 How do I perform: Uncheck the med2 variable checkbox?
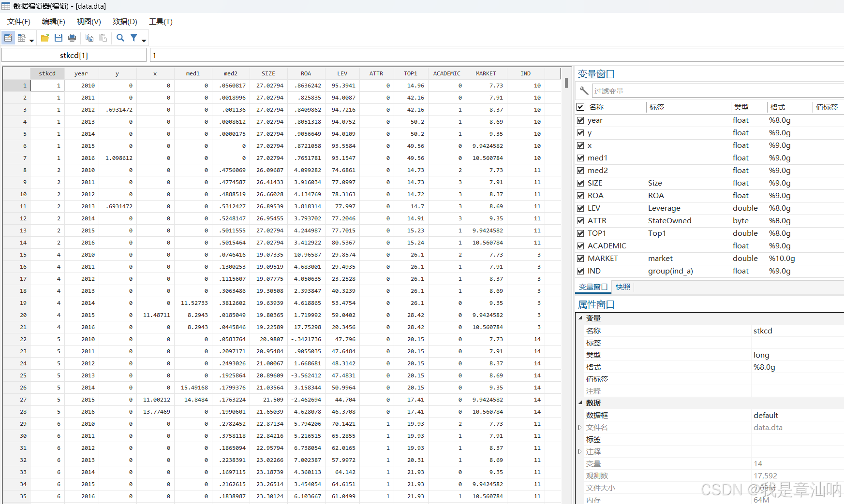point(580,171)
